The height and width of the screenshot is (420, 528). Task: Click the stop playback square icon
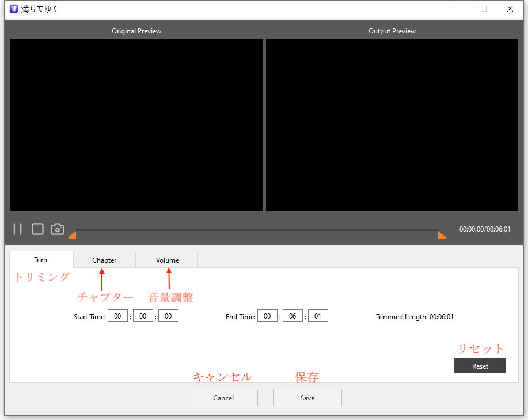pyautogui.click(x=37, y=229)
